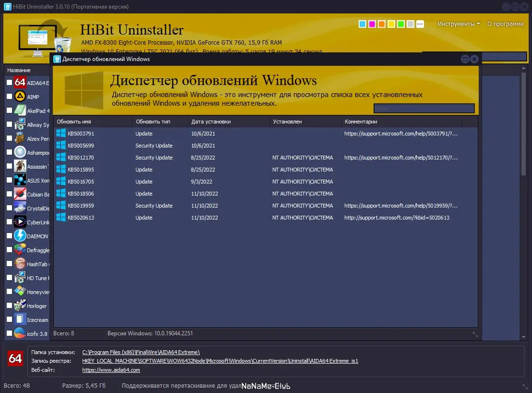Sort by Обновить тип column header
Image resolution: width=532 pixels, height=393 pixels.
pos(160,122)
